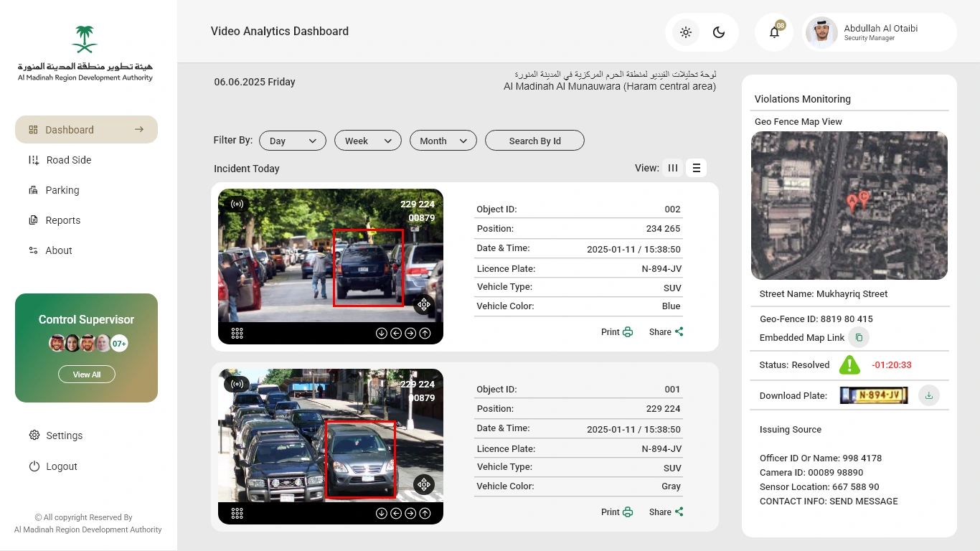Print the incident for Object ID 002
Image resolution: width=980 pixels, height=551 pixels.
(617, 332)
